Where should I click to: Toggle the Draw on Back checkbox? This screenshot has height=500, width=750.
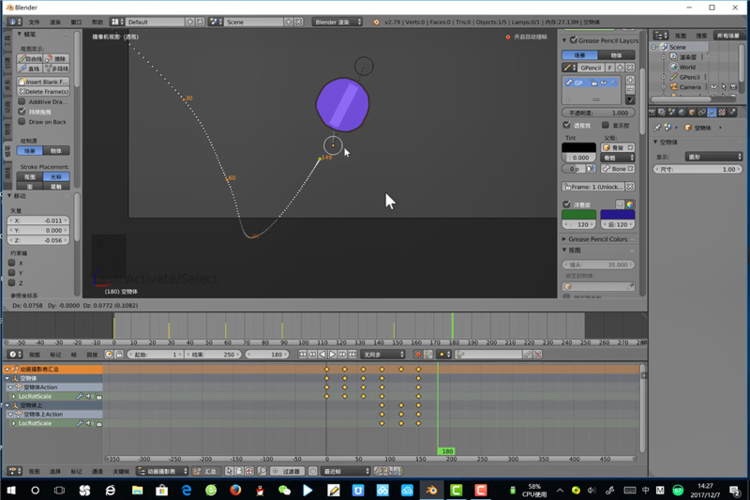click(x=23, y=122)
